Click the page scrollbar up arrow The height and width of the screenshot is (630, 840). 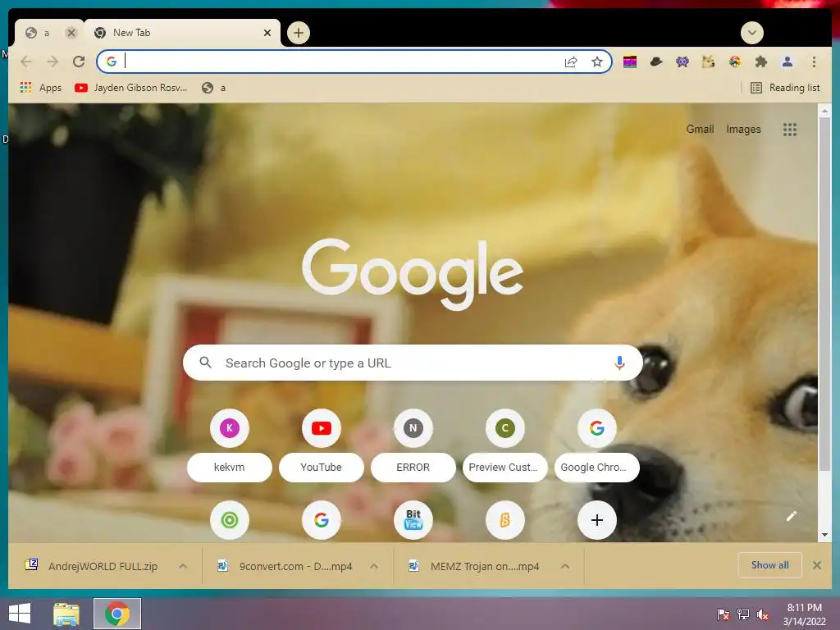[x=824, y=111]
